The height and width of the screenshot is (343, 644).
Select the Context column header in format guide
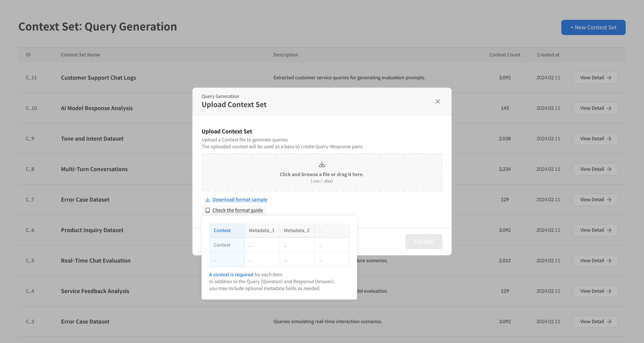coord(222,231)
